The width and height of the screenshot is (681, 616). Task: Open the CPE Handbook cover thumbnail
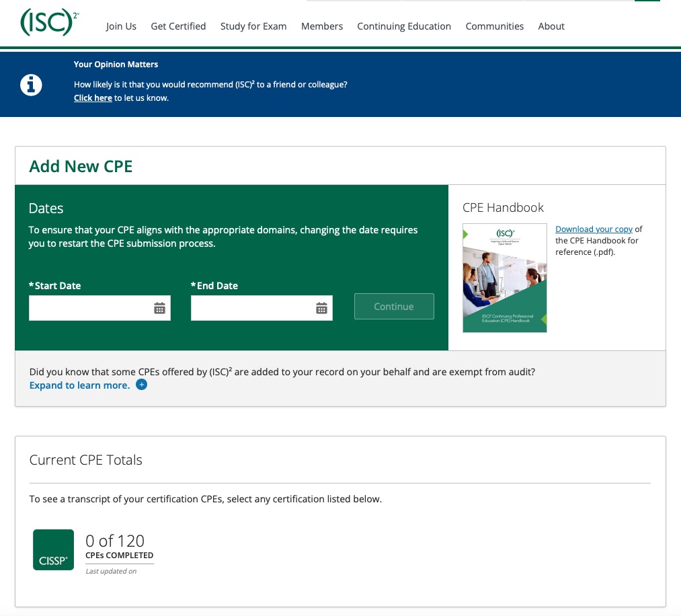point(505,278)
